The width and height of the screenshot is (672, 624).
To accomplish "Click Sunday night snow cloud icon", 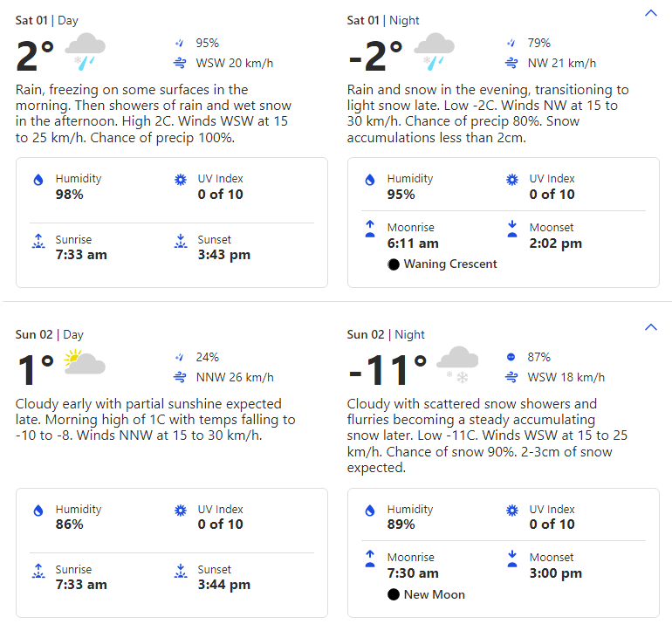I will pyautogui.click(x=457, y=363).
